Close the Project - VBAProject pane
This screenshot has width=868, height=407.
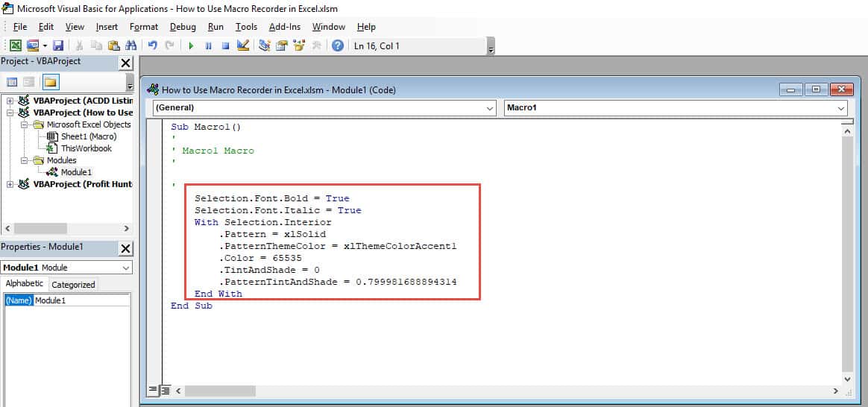126,63
